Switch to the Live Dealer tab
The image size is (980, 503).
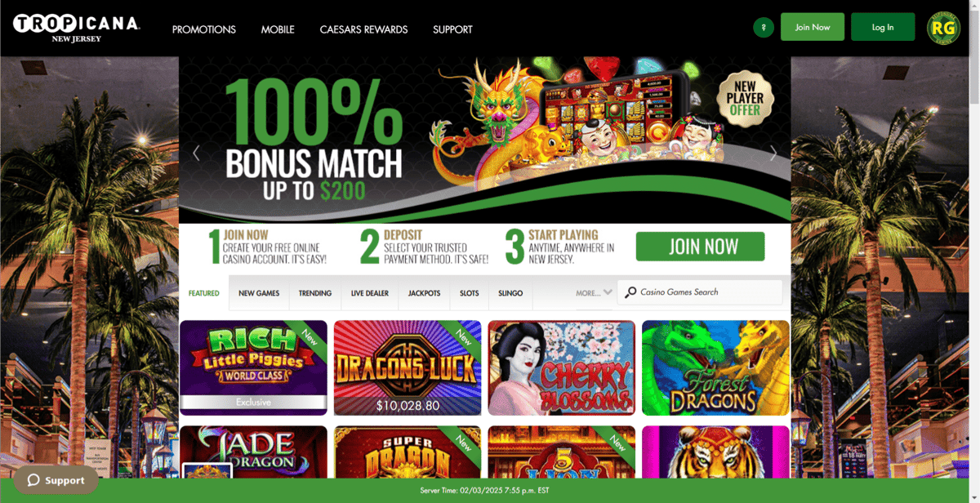pyautogui.click(x=370, y=293)
